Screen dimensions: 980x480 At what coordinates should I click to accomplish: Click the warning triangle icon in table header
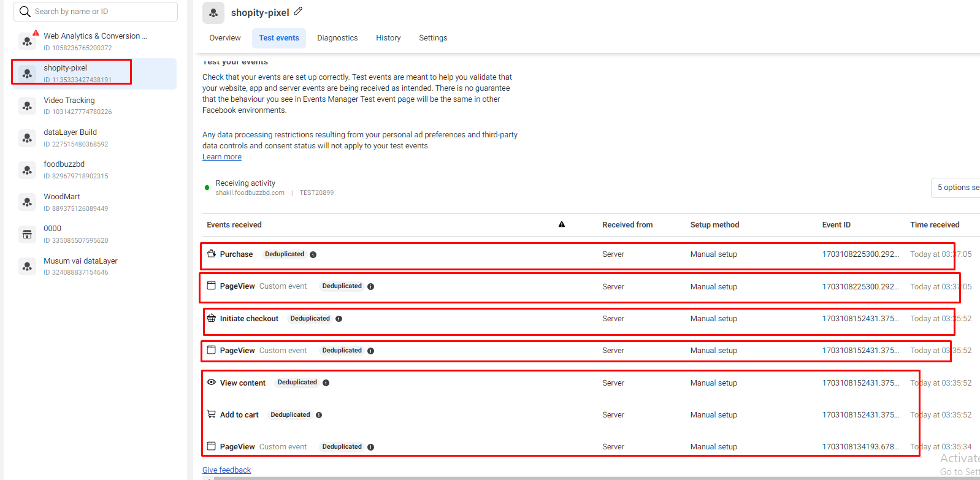(561, 224)
